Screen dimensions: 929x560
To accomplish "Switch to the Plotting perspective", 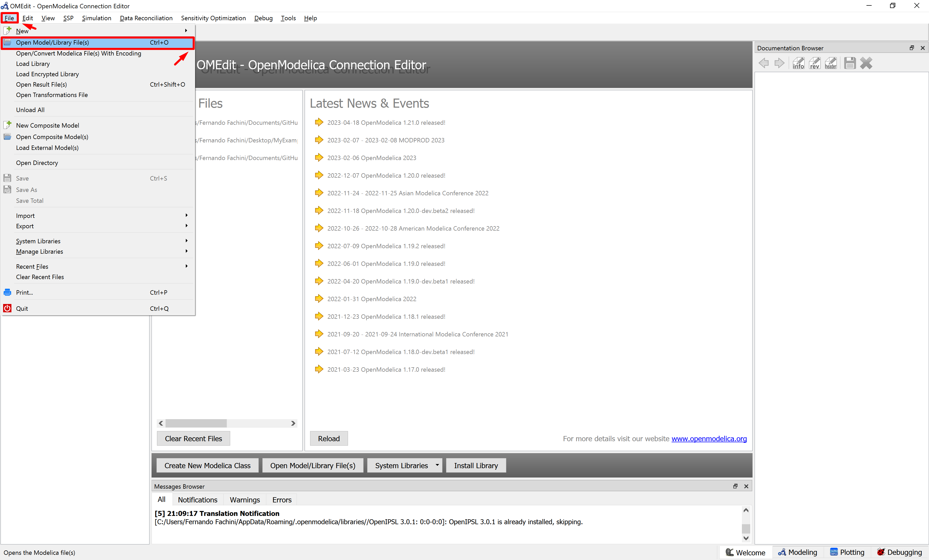I will click(x=847, y=552).
